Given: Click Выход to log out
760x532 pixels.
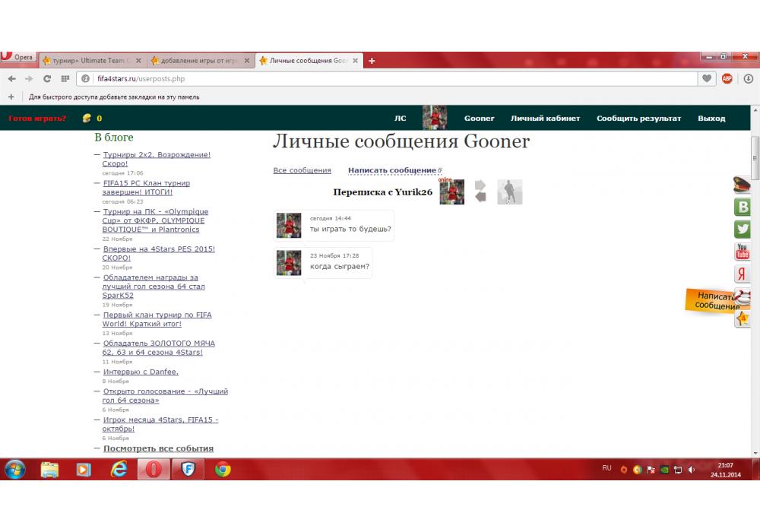Looking at the screenshot, I should click(711, 119).
